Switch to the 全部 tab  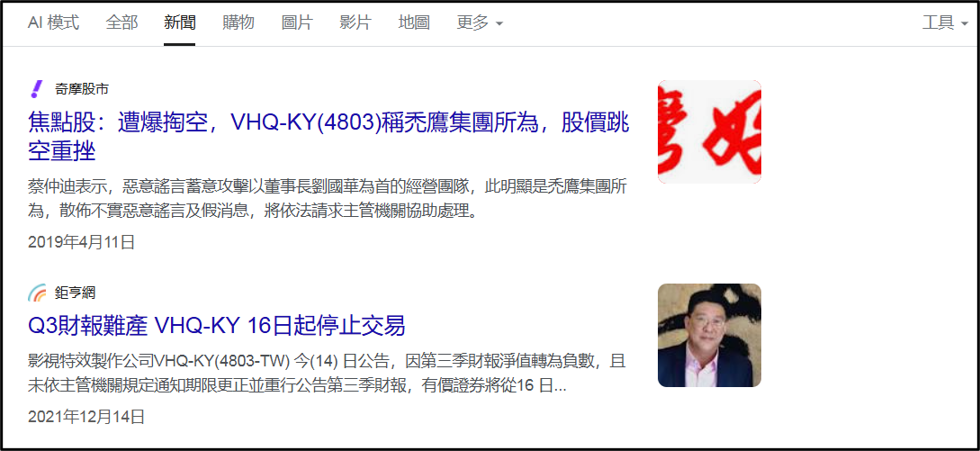[121, 23]
